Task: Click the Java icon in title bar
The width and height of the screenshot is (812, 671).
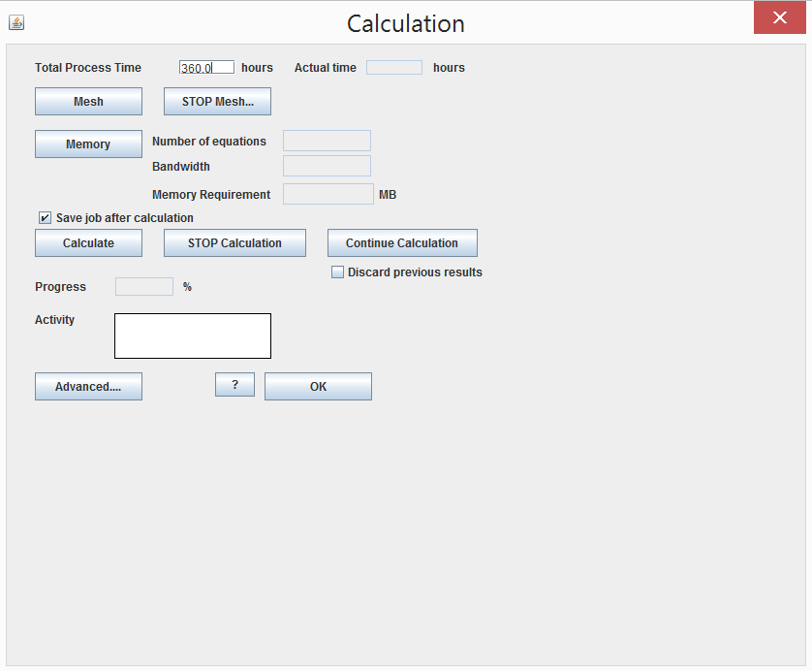Action: [x=16, y=22]
